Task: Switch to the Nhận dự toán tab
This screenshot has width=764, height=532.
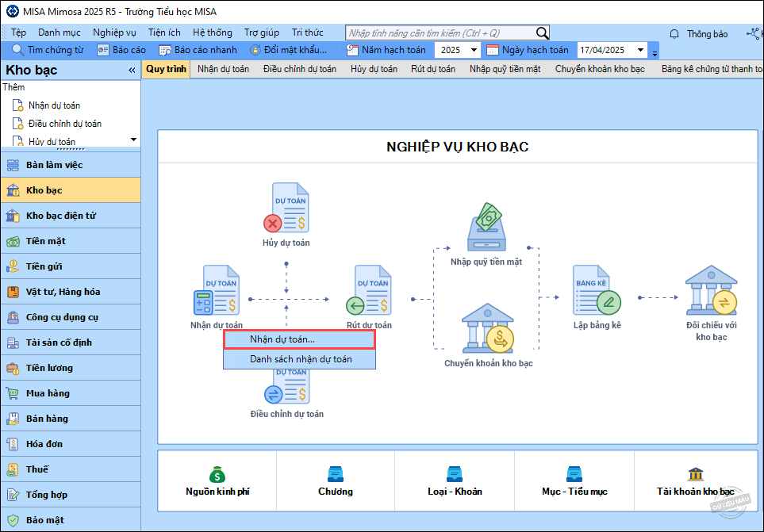Action: pos(223,69)
